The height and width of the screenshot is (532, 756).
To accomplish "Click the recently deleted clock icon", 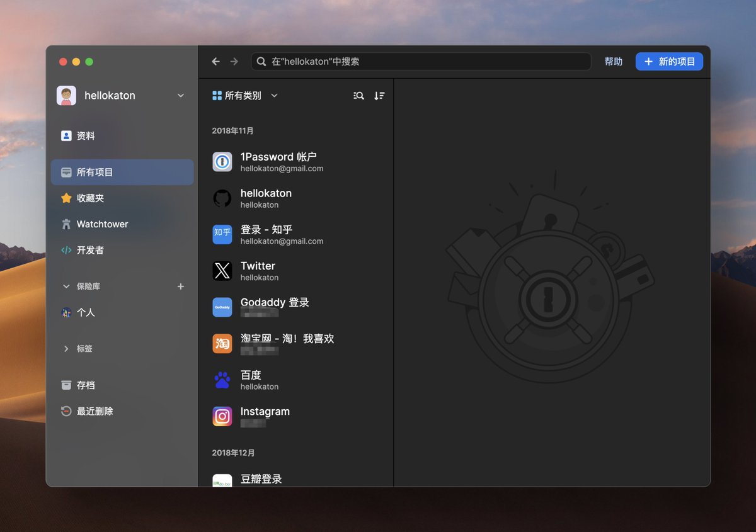I will click(66, 411).
